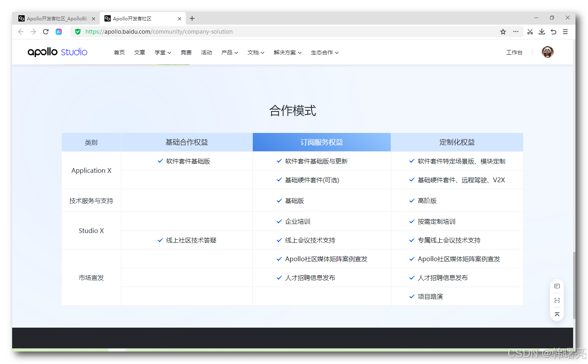
Task: Expand the 产品 dropdown menu
Action: tap(230, 52)
